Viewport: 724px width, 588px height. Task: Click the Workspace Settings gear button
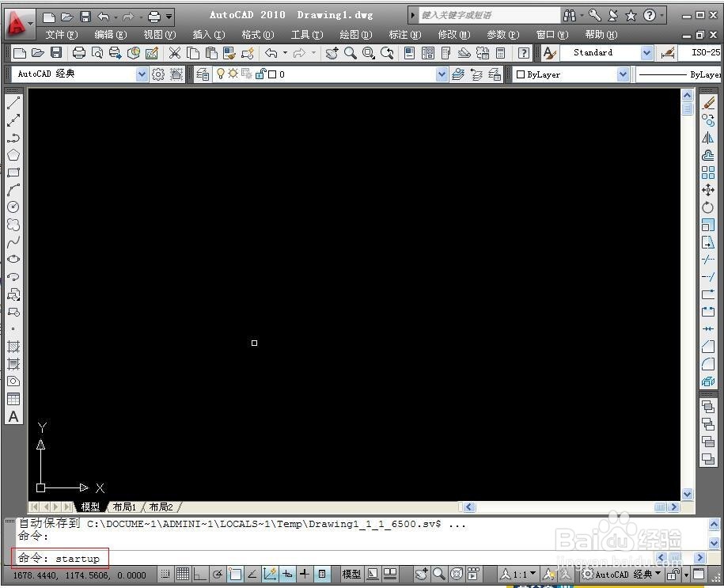point(158,74)
